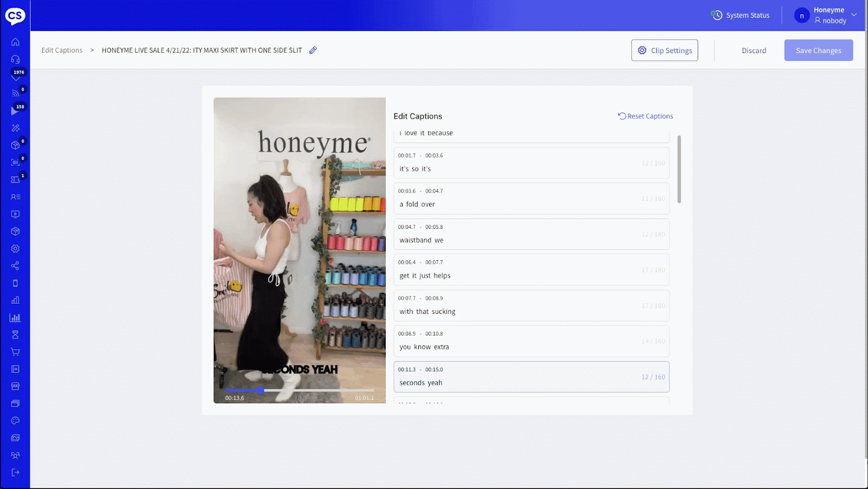This screenshot has width=868, height=489.
Task: Open the Home icon in sidebar
Action: tap(15, 42)
